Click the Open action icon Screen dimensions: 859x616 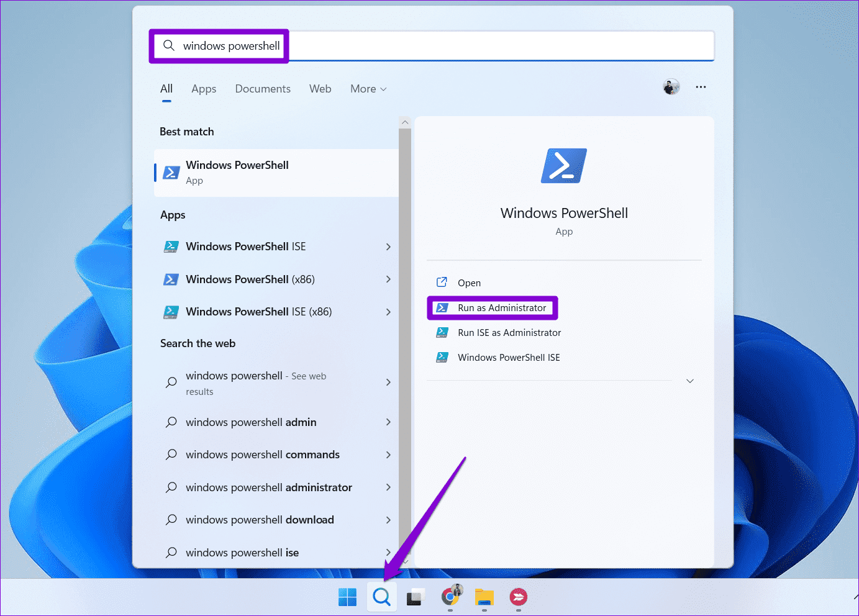pos(442,283)
